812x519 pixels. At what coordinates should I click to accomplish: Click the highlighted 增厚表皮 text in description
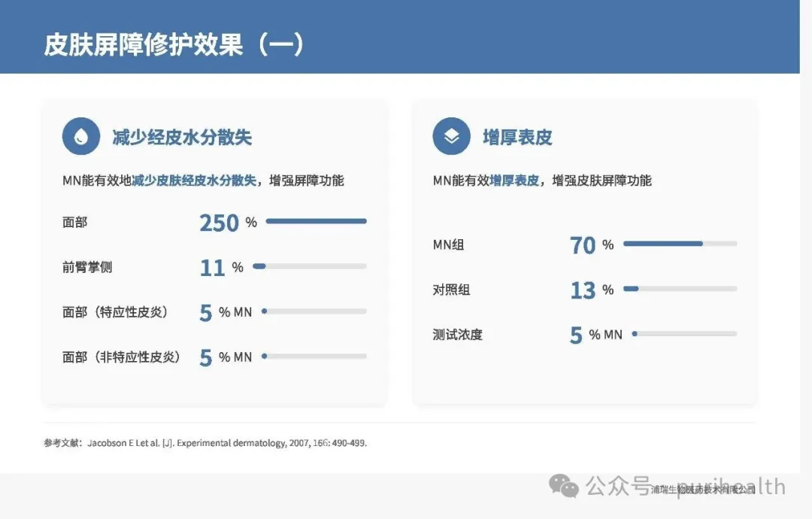tap(514, 181)
